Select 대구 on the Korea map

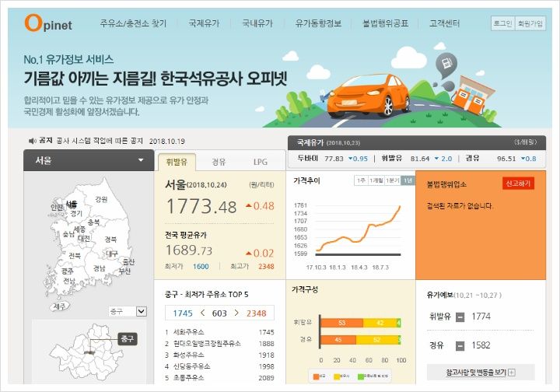click(112, 254)
